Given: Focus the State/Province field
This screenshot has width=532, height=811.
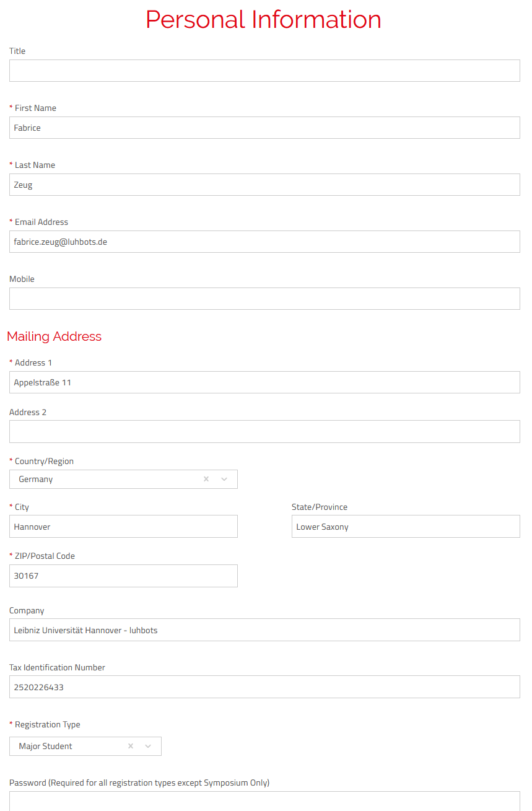Looking at the screenshot, I should [406, 527].
